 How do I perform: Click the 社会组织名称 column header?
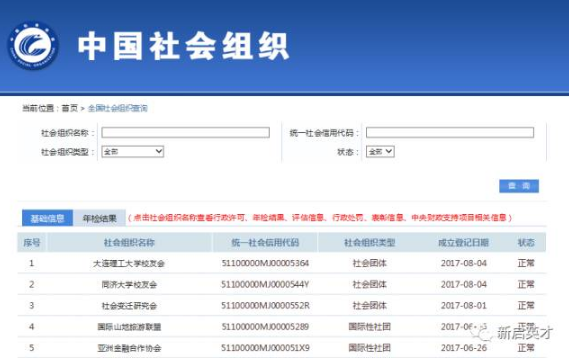[129, 242]
